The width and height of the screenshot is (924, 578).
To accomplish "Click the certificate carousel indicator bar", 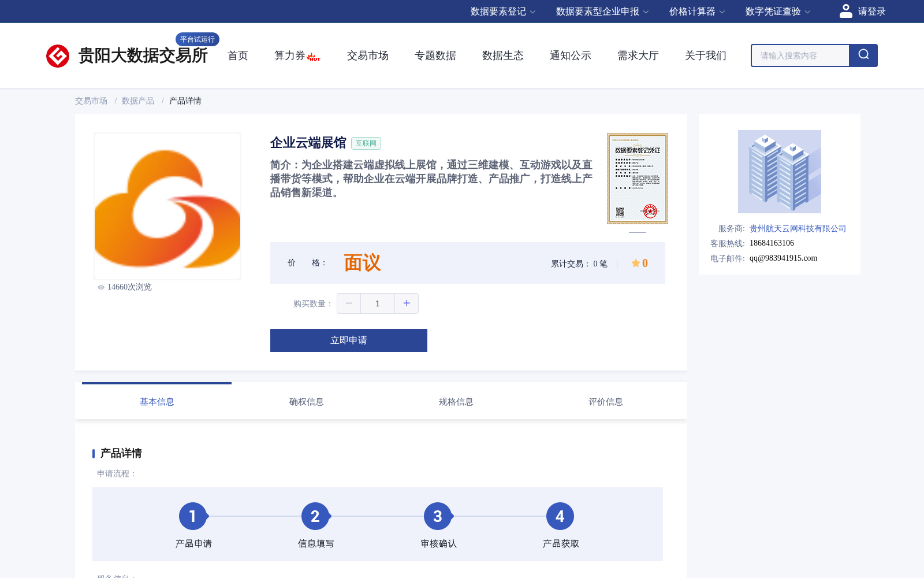I will (x=638, y=232).
